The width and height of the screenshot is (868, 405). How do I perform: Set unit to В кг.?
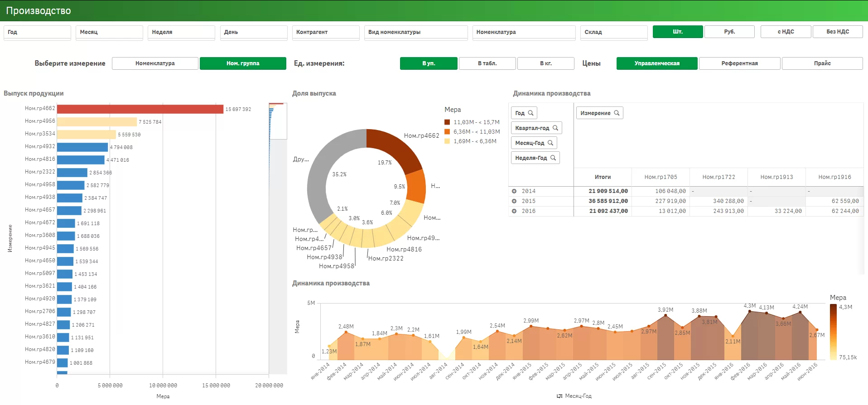point(546,63)
